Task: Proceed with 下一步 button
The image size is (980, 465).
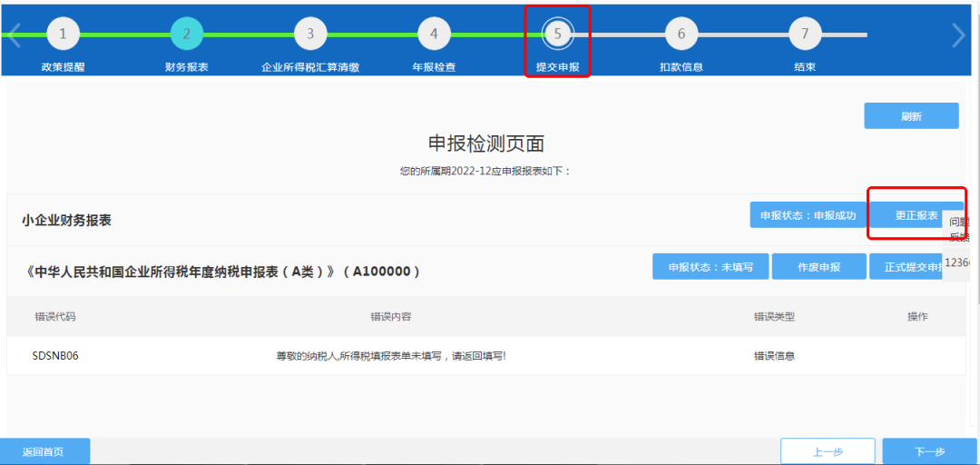Action: click(x=929, y=451)
